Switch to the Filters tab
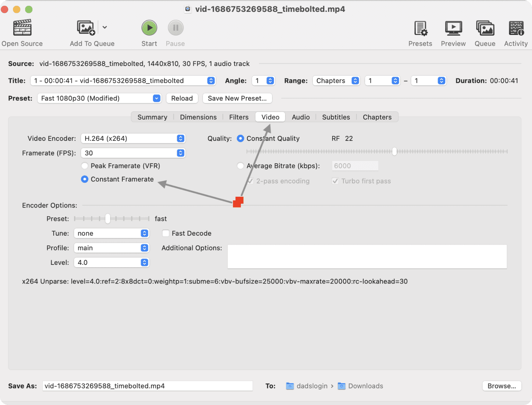532x405 pixels. coord(239,117)
